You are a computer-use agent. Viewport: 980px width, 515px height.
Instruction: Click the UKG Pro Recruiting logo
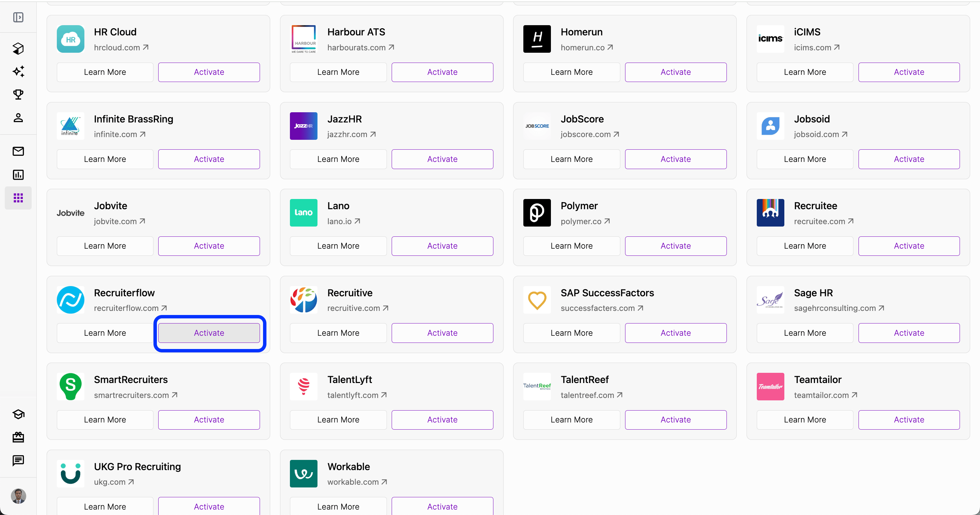pos(70,474)
